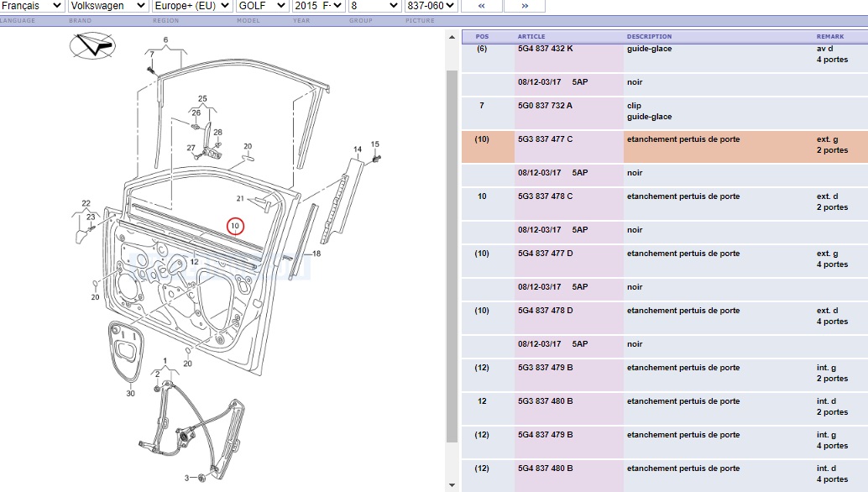Image resolution: width=868 pixels, height=492 pixels.
Task: Go to next picture with » button
Action: pyautogui.click(x=524, y=6)
